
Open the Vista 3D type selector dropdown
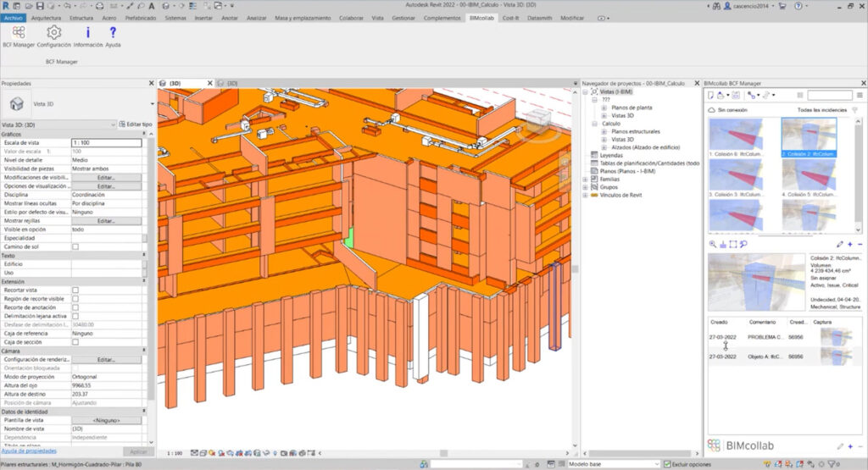pyautogui.click(x=153, y=103)
